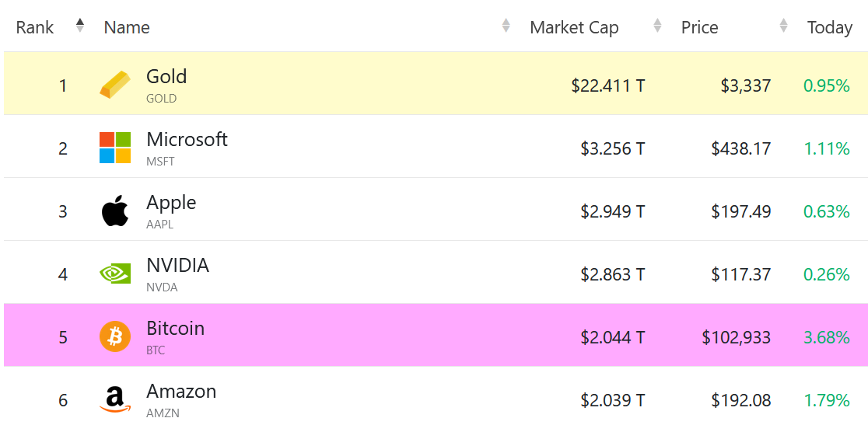Click the Gold bar icon
Image resolution: width=868 pixels, height=425 pixels.
[x=115, y=85]
